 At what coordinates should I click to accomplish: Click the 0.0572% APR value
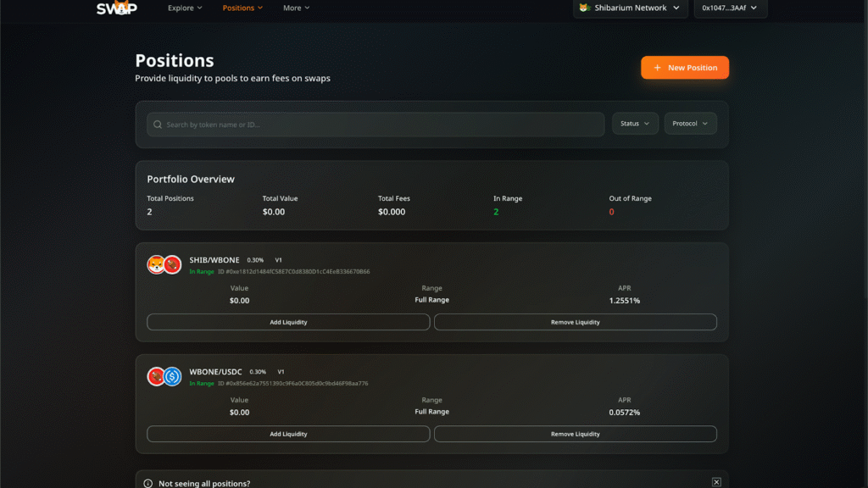pyautogui.click(x=625, y=413)
